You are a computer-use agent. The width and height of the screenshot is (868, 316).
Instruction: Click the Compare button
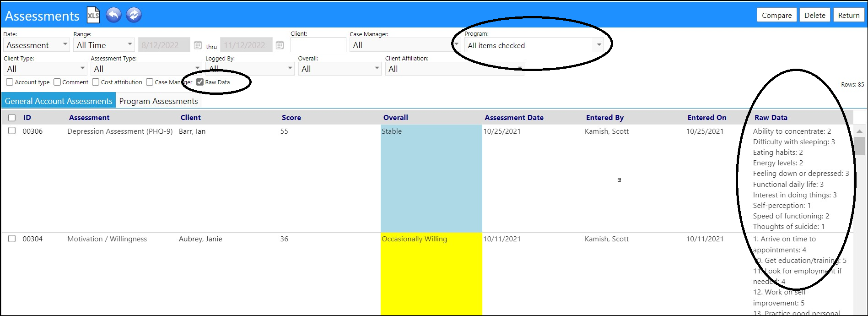pos(776,15)
